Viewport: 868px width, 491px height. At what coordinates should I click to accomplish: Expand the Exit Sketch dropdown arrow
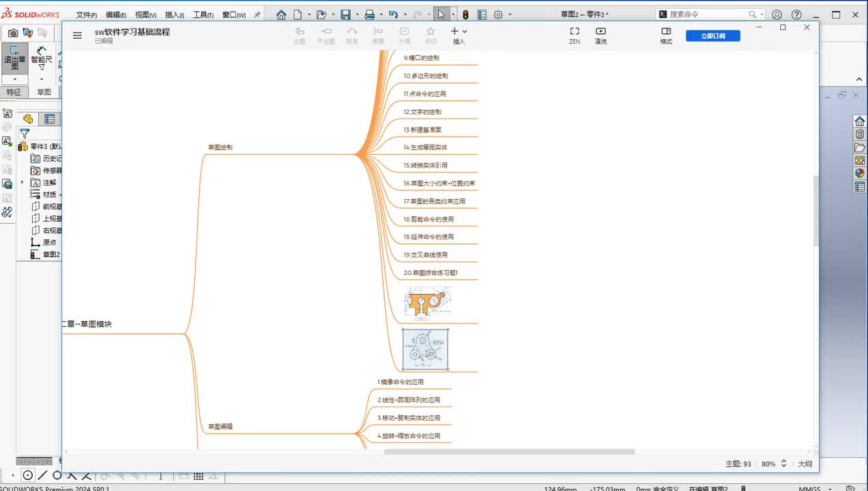pyautogui.click(x=14, y=79)
